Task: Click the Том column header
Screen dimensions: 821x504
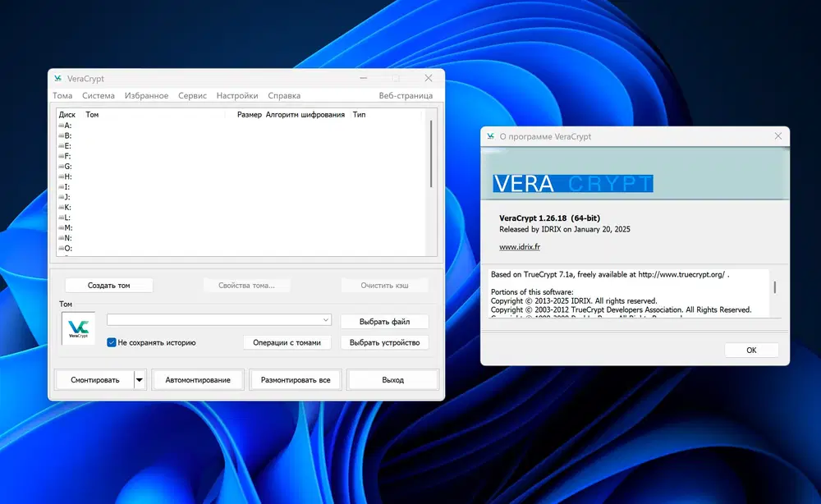Action: [92, 115]
